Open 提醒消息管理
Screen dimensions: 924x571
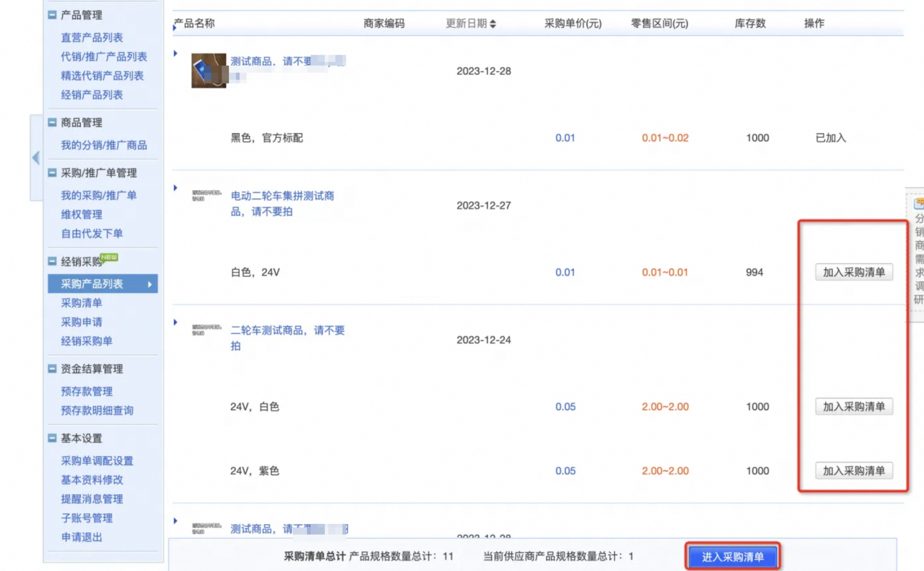tap(92, 499)
